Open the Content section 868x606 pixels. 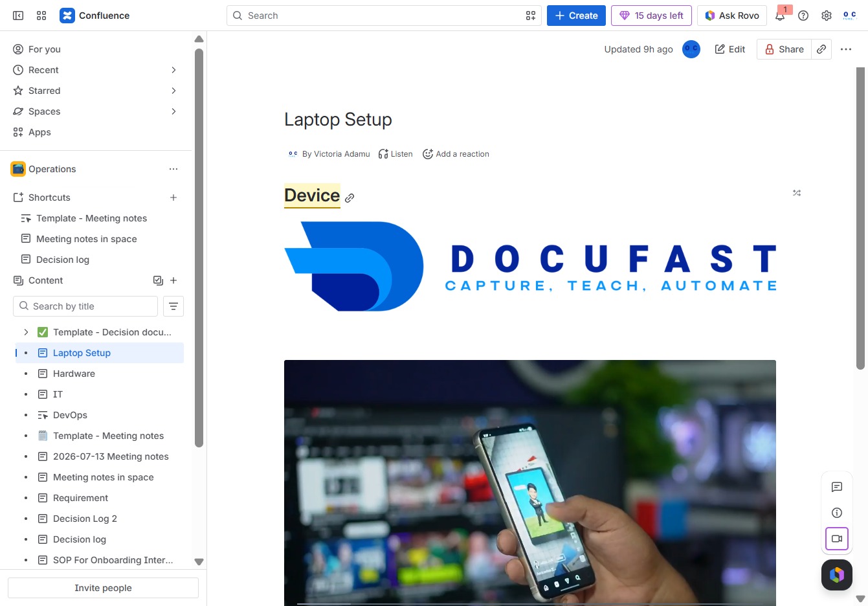[45, 280]
